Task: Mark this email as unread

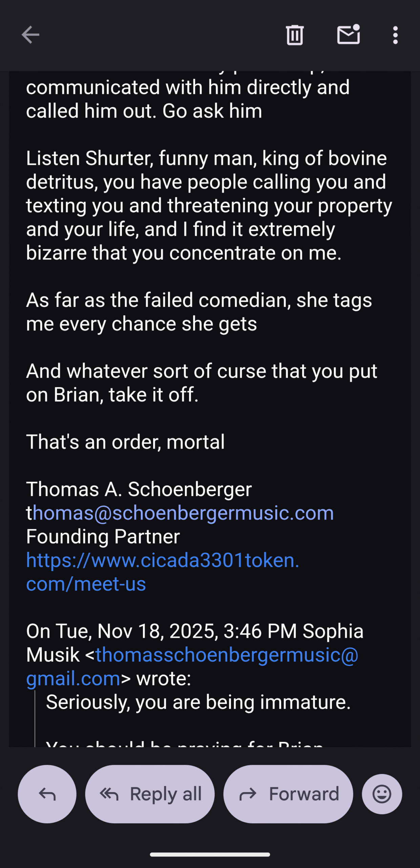Action: tap(348, 35)
